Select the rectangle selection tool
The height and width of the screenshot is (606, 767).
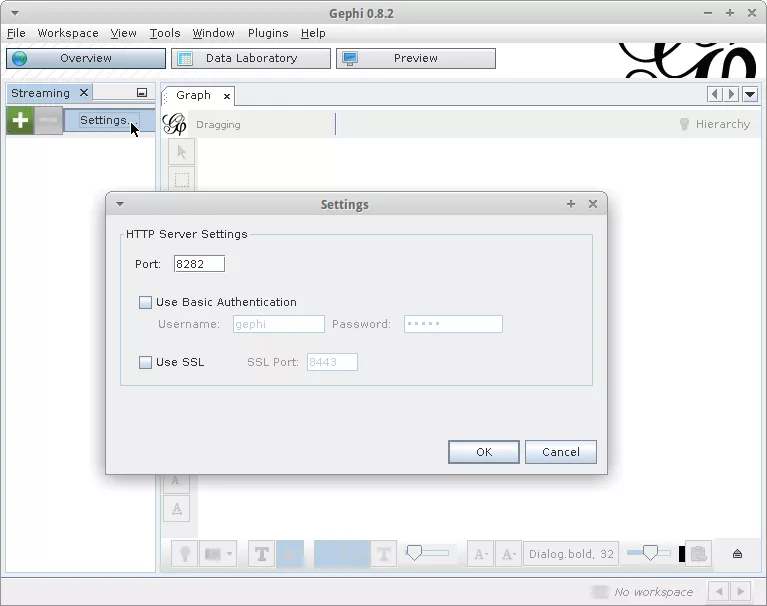(181, 180)
